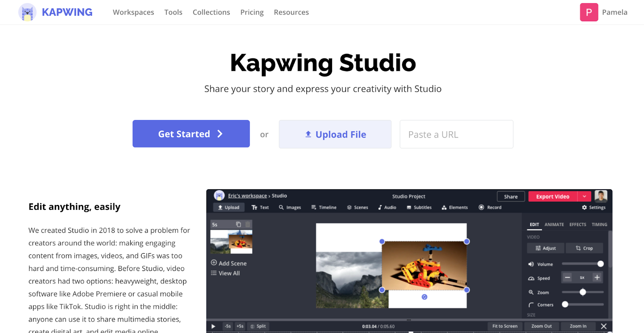Start the Record tool
The width and height of the screenshot is (644, 333).
tap(490, 207)
